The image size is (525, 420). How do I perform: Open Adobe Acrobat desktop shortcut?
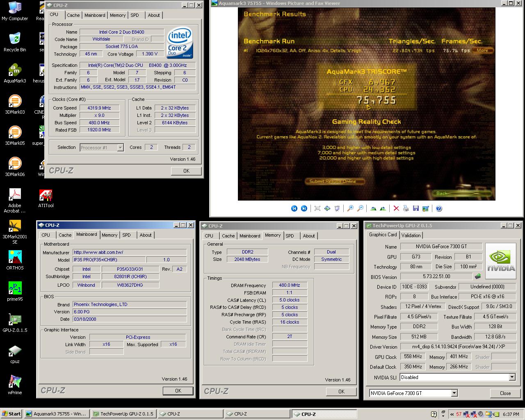pos(15,201)
